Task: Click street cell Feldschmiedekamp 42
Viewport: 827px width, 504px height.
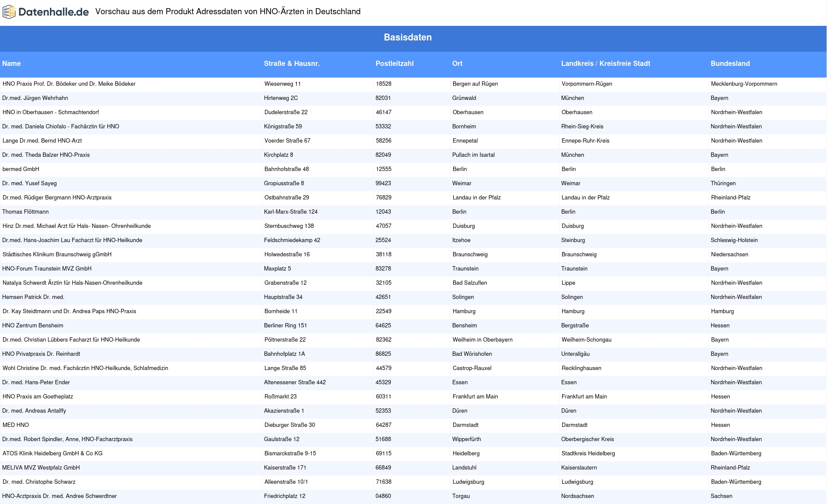Action: pyautogui.click(x=292, y=240)
